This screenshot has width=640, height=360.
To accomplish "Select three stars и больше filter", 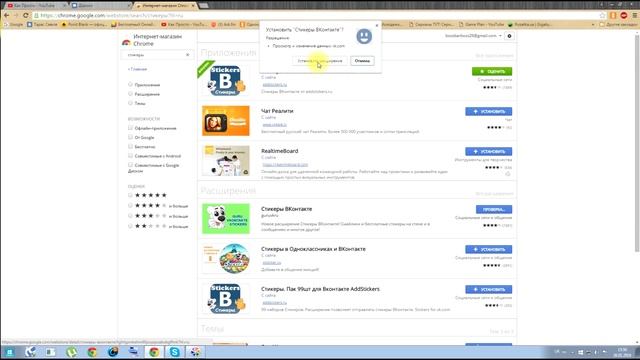I will 130,216.
